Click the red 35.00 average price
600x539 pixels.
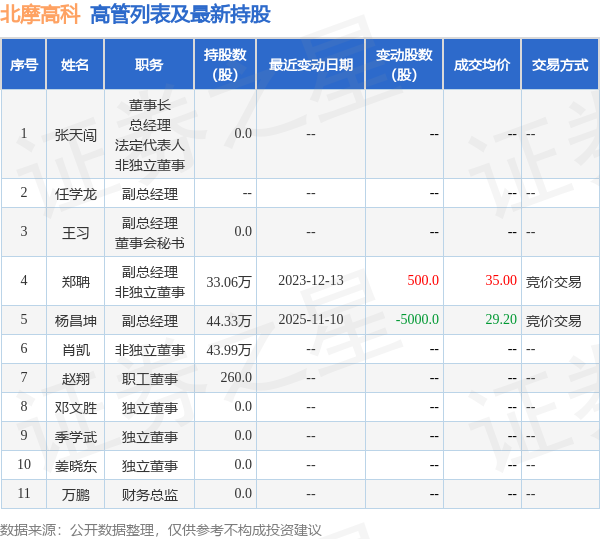501,280
